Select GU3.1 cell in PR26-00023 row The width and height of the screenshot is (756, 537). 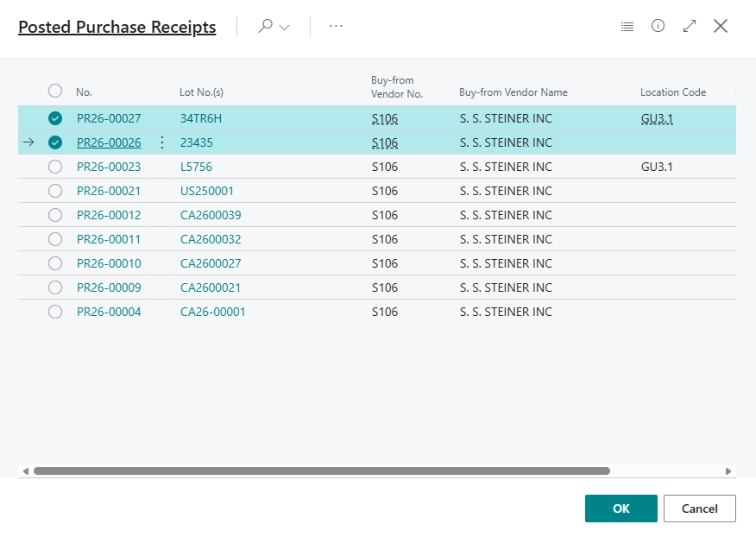point(657,167)
